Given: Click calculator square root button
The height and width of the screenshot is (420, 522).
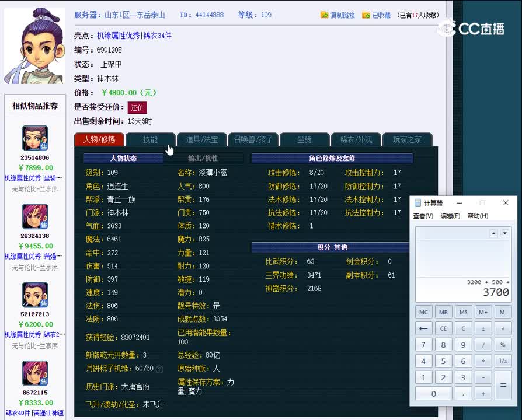Looking at the screenshot, I should click(x=503, y=328).
